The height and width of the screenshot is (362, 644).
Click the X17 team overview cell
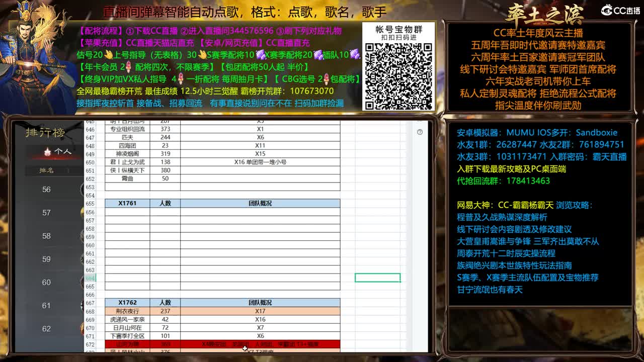(260, 311)
